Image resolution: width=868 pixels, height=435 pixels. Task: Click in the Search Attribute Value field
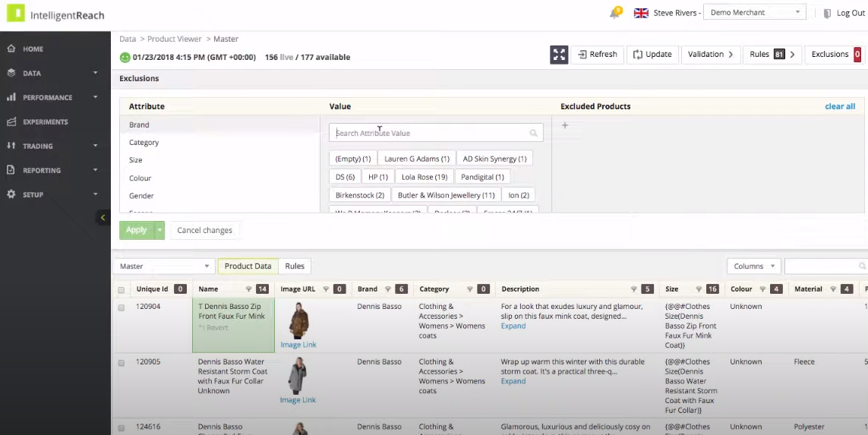(x=436, y=133)
